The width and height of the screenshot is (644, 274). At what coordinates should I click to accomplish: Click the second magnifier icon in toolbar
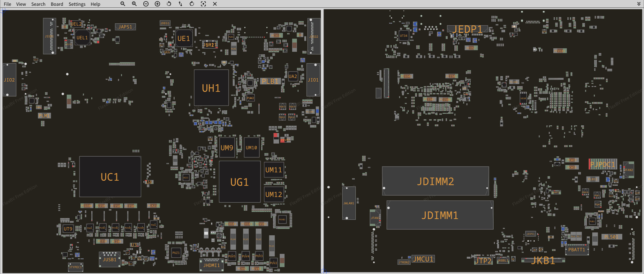coord(134,4)
